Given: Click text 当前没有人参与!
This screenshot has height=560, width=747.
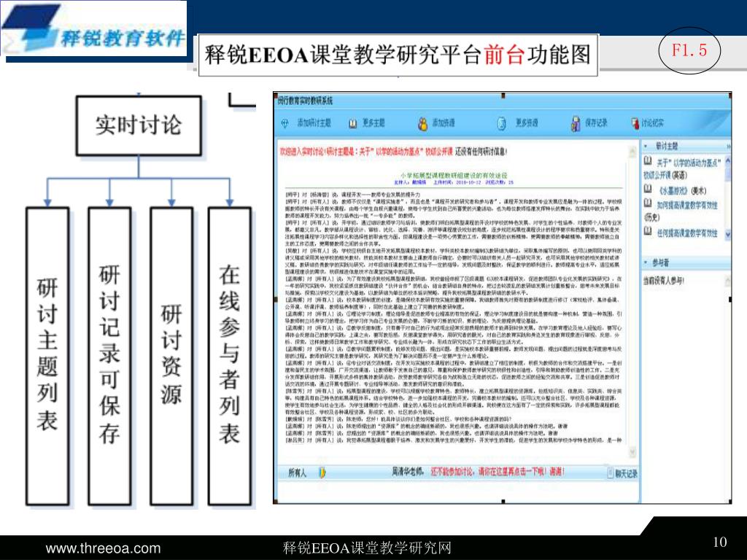Looking at the screenshot, I should tap(663, 281).
